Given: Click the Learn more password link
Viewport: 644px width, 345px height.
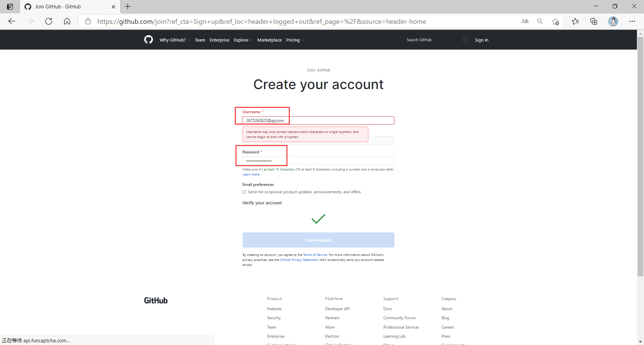Looking at the screenshot, I should tap(251, 175).
